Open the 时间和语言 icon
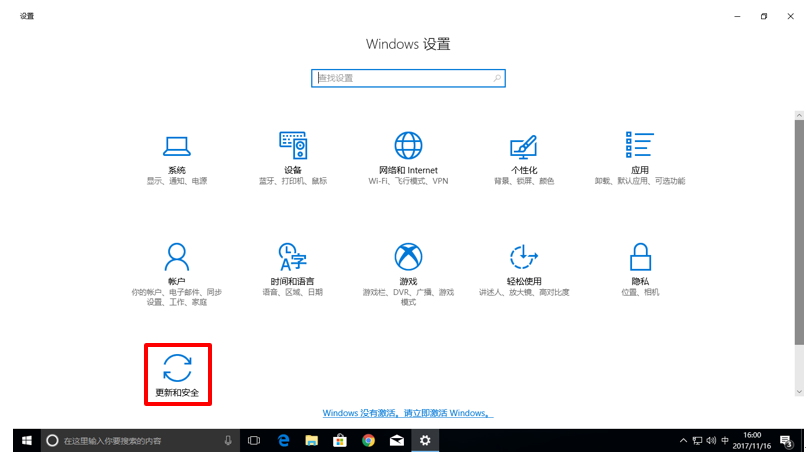 (x=292, y=257)
